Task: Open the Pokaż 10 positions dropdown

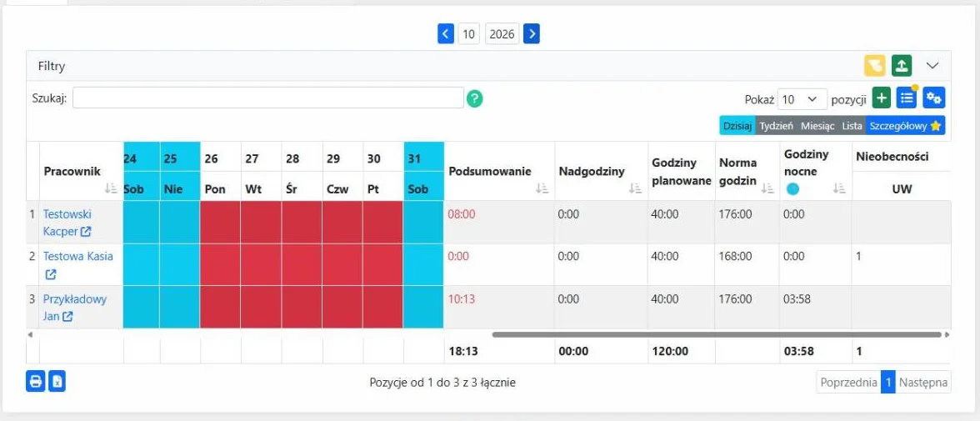Action: click(x=802, y=99)
